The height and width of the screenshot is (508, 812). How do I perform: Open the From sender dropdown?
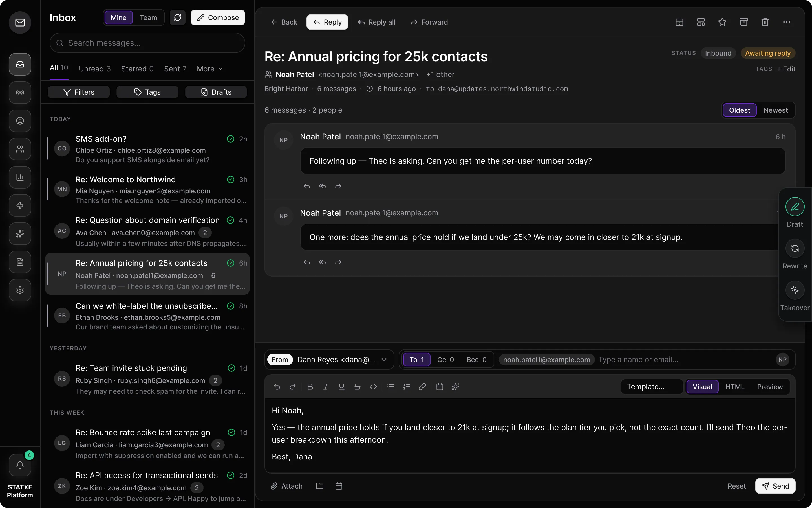point(329,360)
